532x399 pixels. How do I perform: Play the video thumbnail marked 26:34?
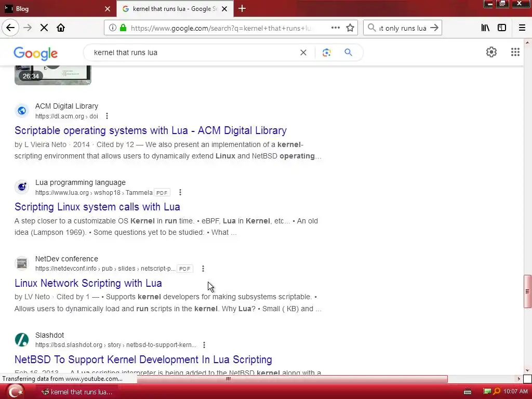click(x=53, y=75)
